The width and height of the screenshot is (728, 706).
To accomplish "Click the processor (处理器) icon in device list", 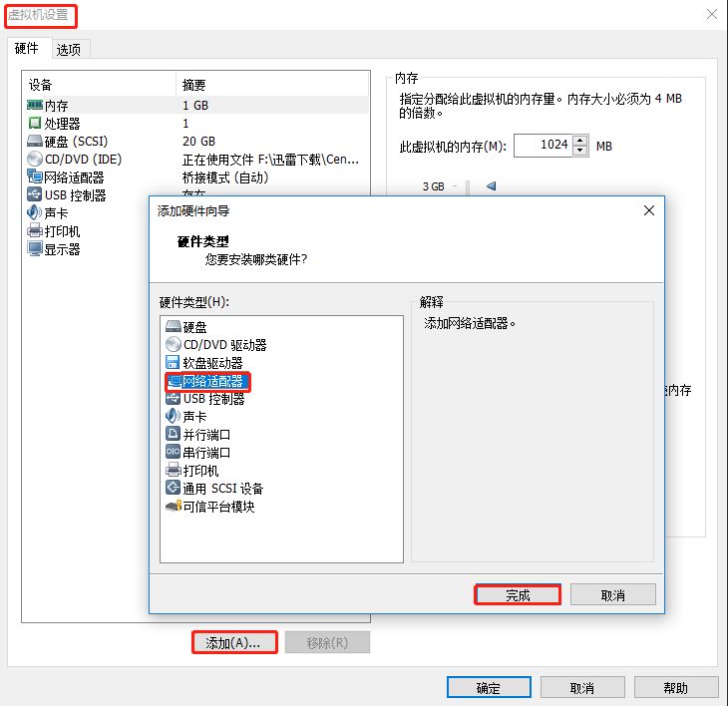I will pyautogui.click(x=35, y=123).
